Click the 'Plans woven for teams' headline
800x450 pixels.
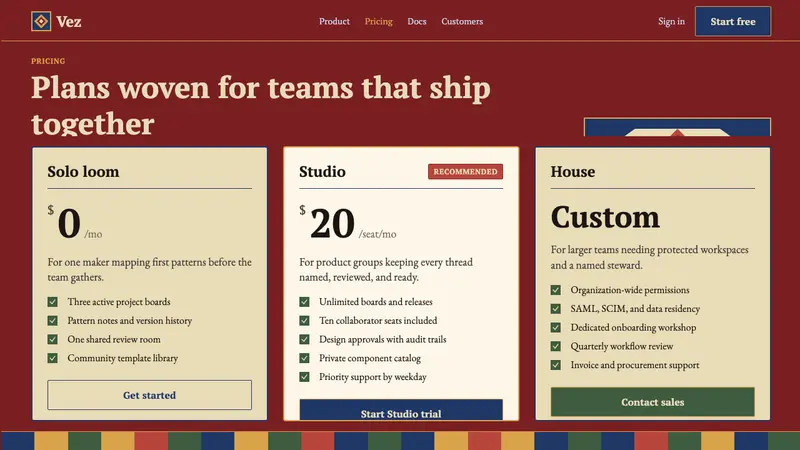pos(261,106)
